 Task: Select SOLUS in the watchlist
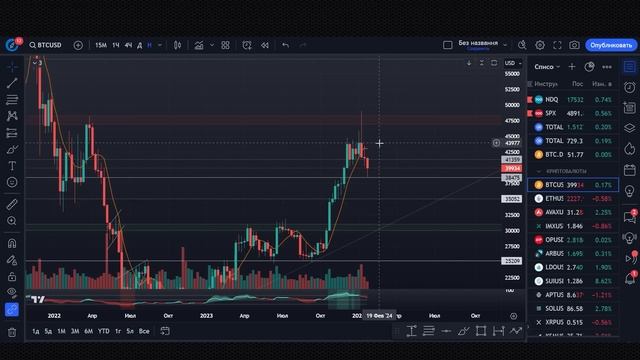[573, 309]
